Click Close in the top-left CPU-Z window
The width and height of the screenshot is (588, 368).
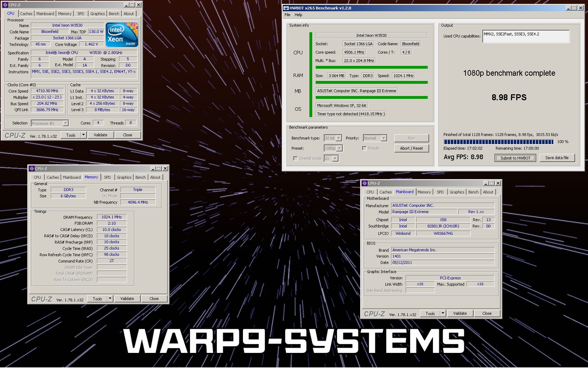click(x=128, y=135)
